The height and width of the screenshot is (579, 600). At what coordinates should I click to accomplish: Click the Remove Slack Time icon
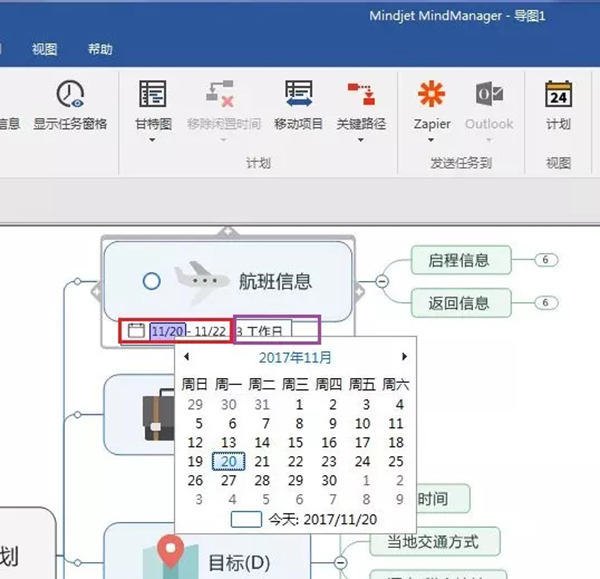tap(220, 93)
